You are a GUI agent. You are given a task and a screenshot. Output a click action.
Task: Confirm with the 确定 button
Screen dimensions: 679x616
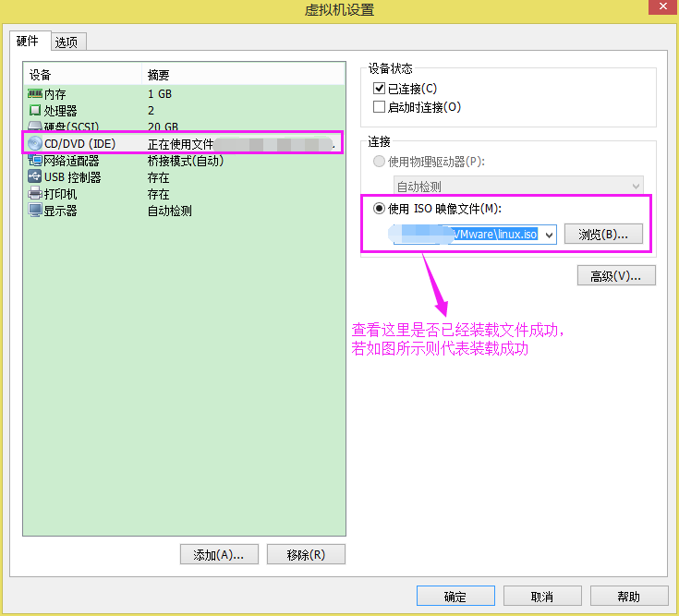tap(455, 596)
